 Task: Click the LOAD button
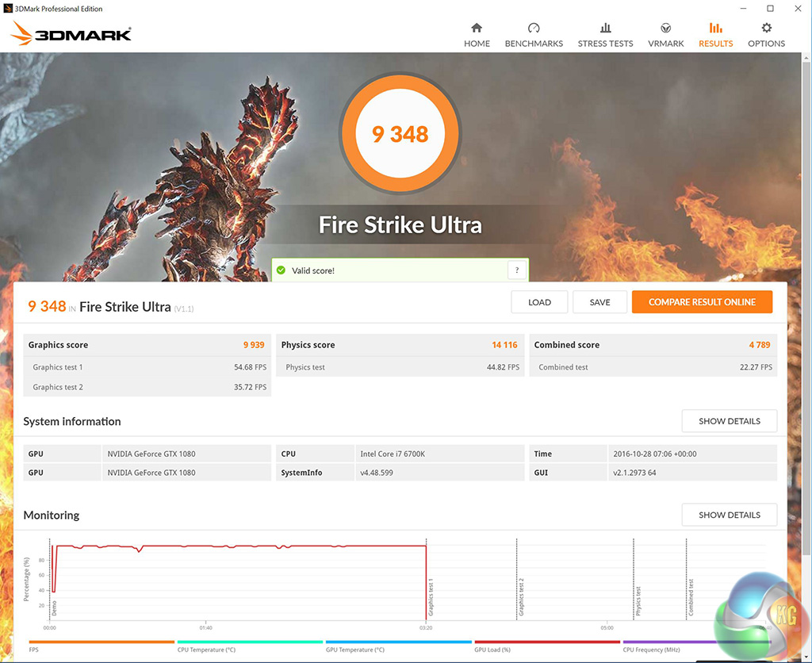pos(539,302)
